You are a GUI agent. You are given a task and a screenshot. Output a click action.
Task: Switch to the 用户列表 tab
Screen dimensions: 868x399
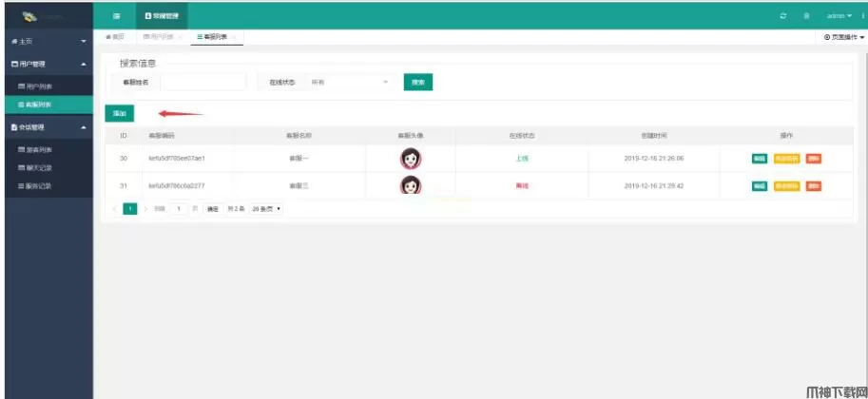(x=159, y=37)
